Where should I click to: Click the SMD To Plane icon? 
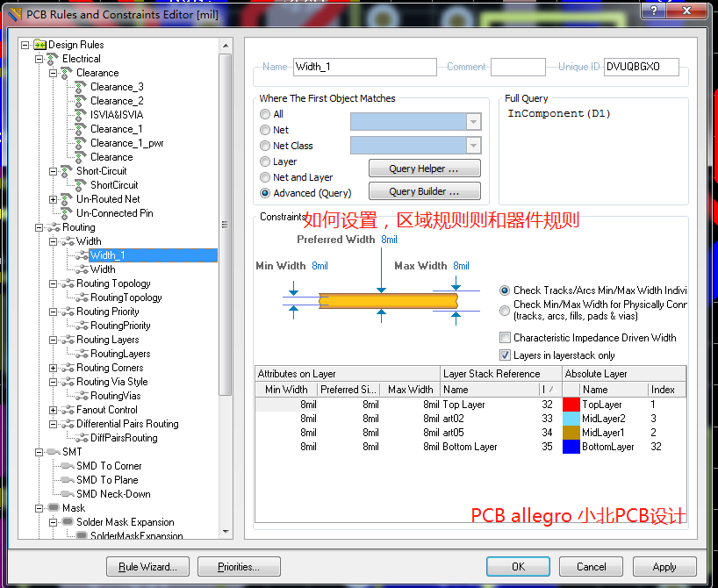point(68,480)
